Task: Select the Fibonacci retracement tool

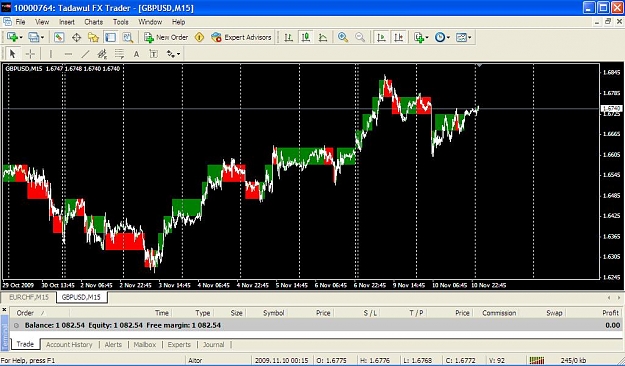Action: click(119, 54)
